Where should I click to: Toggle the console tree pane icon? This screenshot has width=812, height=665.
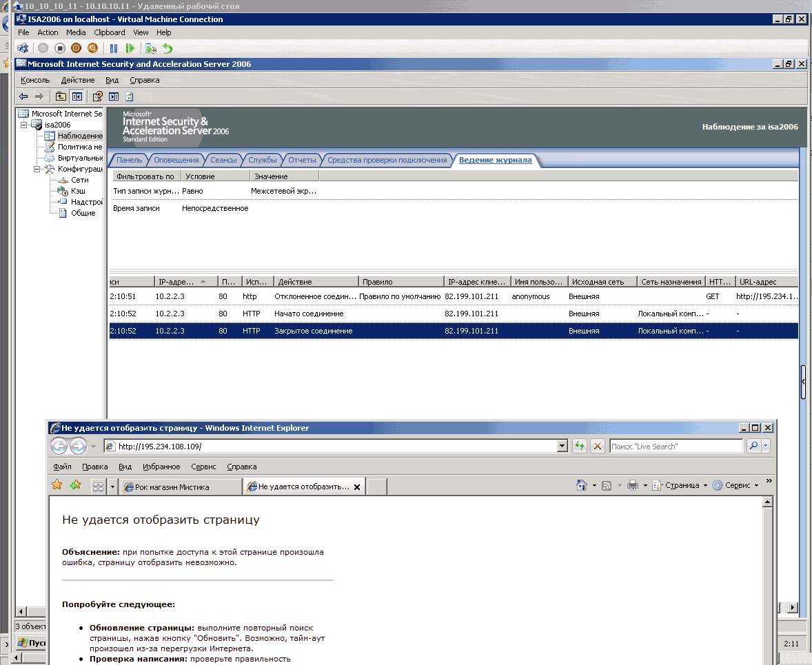[77, 96]
